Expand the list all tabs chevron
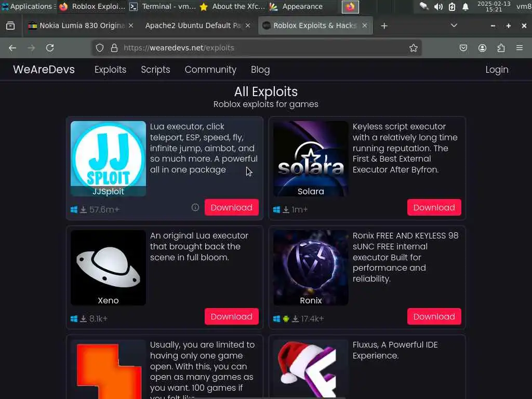The width and height of the screenshot is (532, 399). [454, 25]
